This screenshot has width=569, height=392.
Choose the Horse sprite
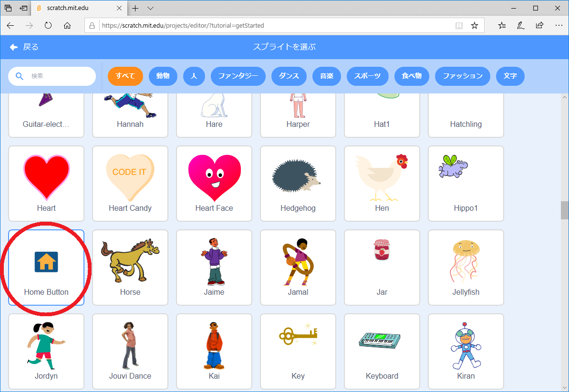pos(130,268)
